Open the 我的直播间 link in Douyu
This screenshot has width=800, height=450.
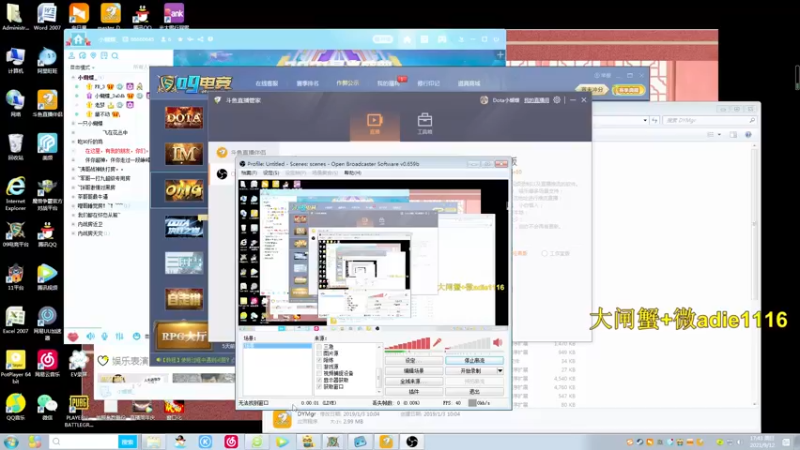(537, 100)
